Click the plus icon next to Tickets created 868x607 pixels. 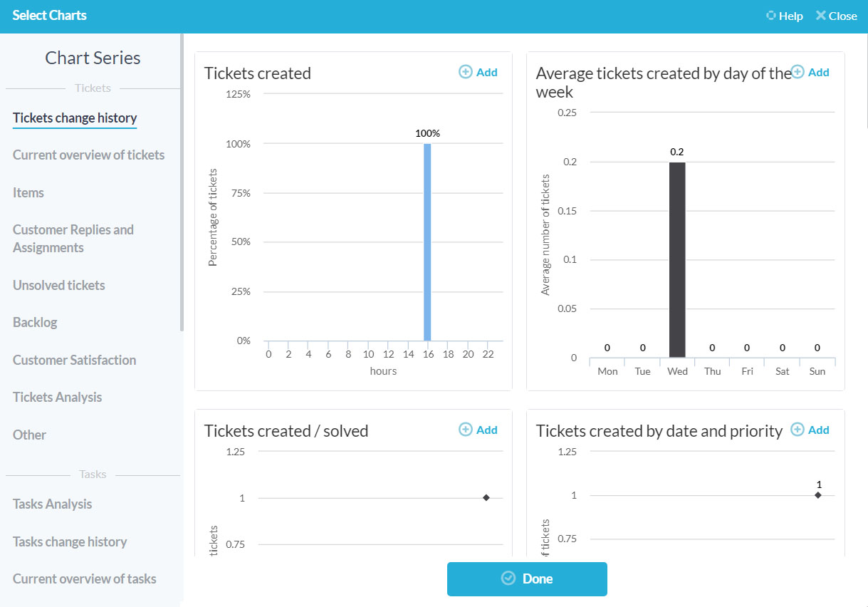click(x=465, y=72)
